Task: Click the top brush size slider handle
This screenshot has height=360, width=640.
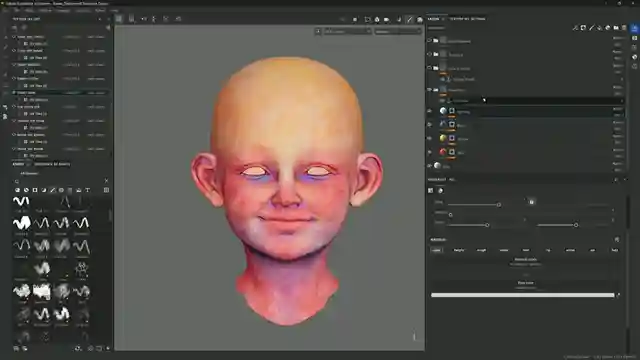Action: click(x=499, y=204)
